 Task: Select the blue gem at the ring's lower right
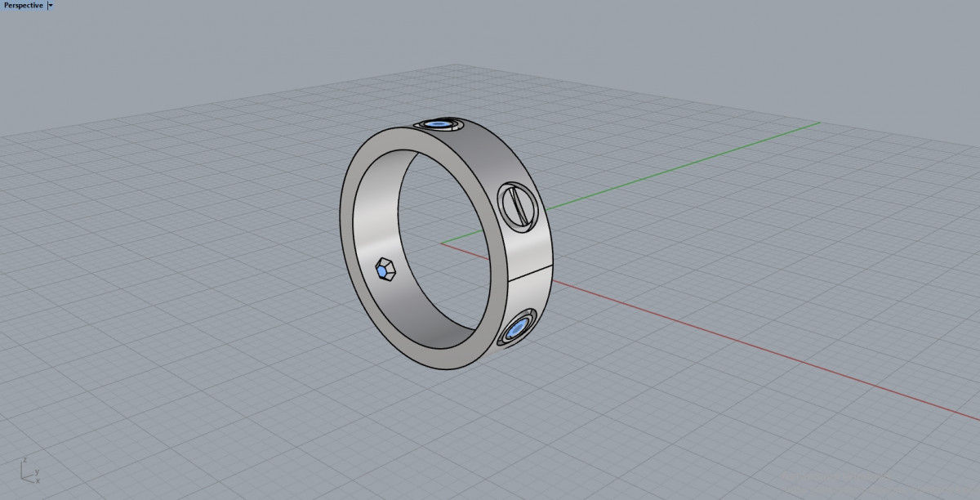pyautogui.click(x=518, y=329)
